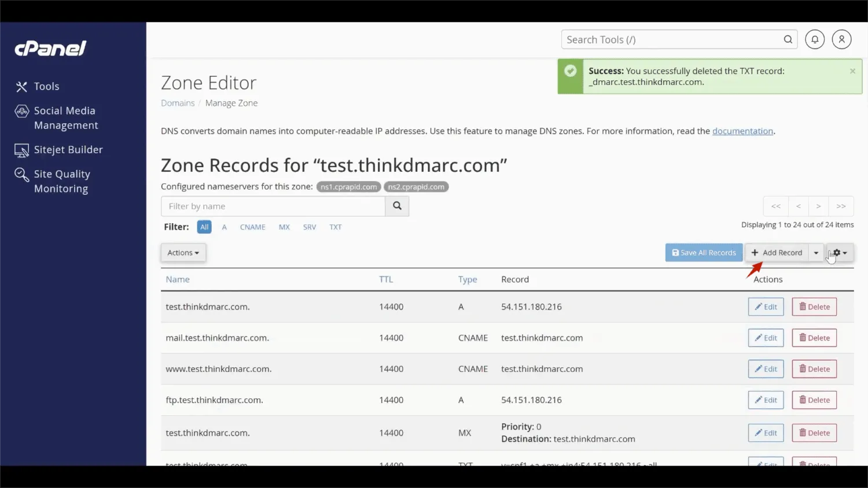Screen dimensions: 868x488
Task: Sort records by Type column
Action: (468, 279)
